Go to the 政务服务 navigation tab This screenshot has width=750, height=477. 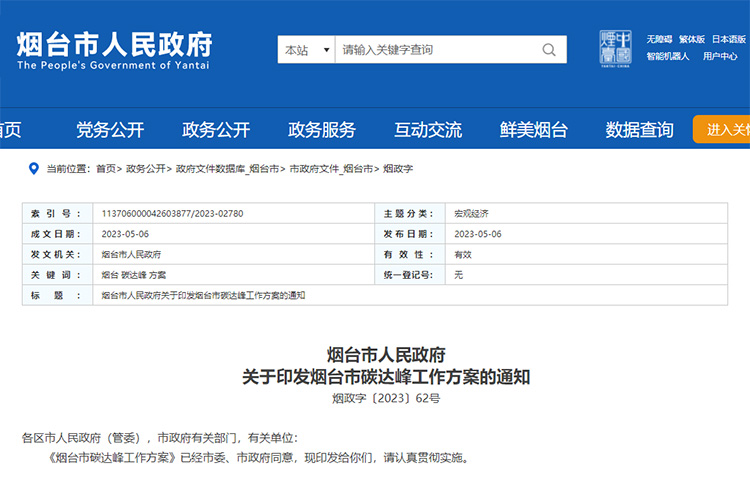(x=322, y=130)
